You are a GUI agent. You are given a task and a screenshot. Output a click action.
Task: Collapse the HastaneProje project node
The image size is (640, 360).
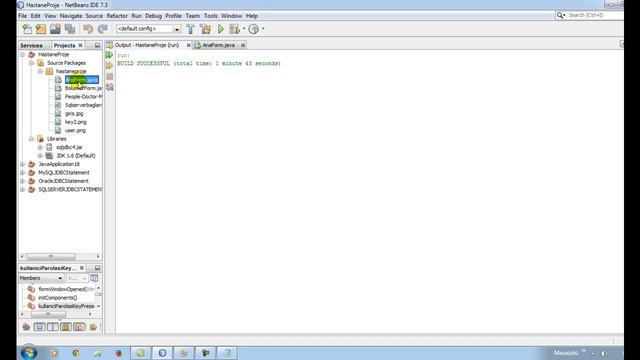pyautogui.click(x=23, y=54)
